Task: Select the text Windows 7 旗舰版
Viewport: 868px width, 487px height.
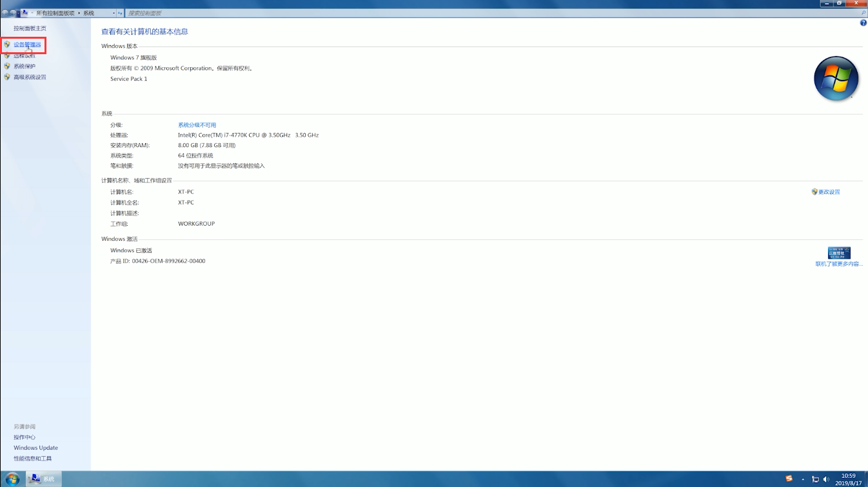Action: point(133,58)
